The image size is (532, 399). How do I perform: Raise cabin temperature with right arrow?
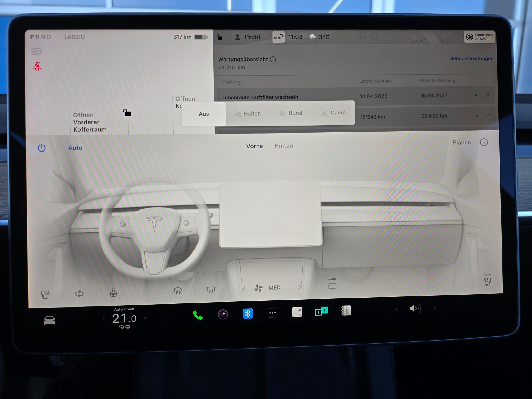pos(145,318)
